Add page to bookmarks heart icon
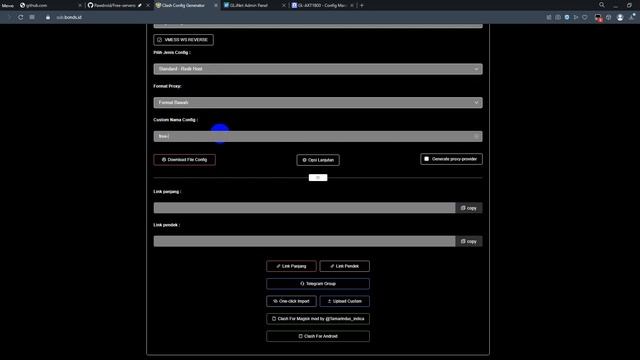The height and width of the screenshot is (360, 640). tap(585, 17)
